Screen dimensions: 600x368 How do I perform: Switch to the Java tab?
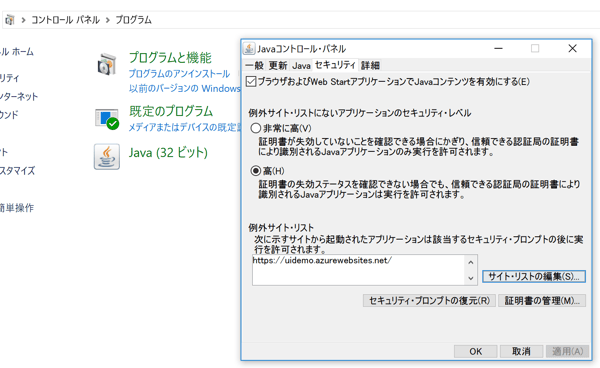pyautogui.click(x=301, y=65)
